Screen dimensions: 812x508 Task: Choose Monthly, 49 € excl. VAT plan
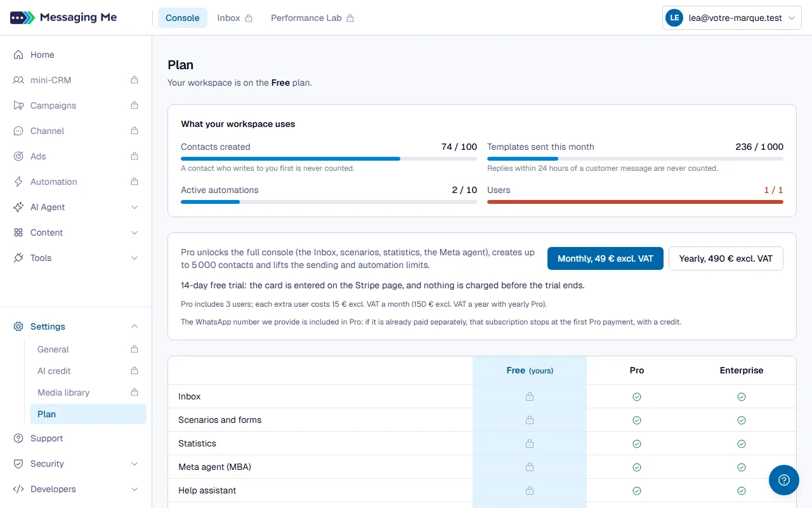pos(605,258)
